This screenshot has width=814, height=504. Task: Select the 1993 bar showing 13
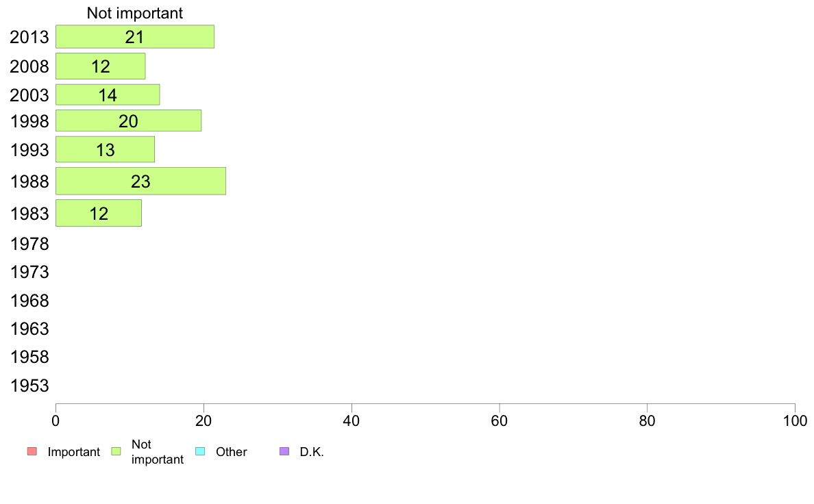[105, 149]
